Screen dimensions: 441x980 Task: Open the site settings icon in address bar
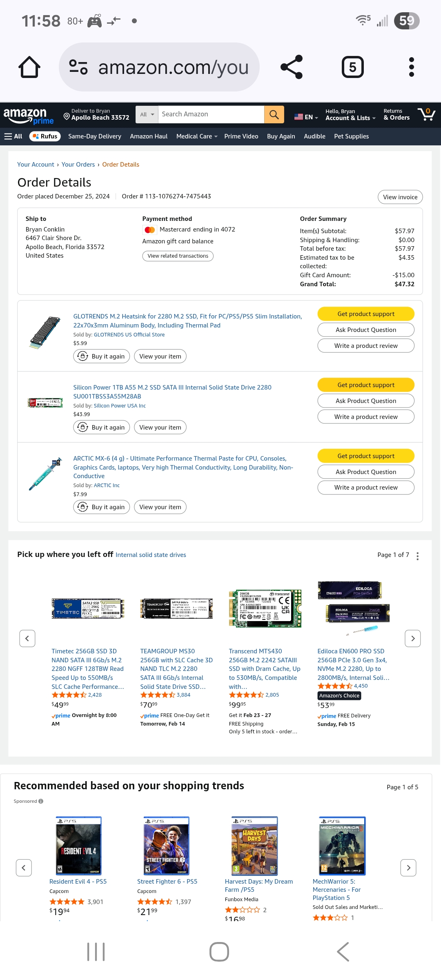(78, 67)
